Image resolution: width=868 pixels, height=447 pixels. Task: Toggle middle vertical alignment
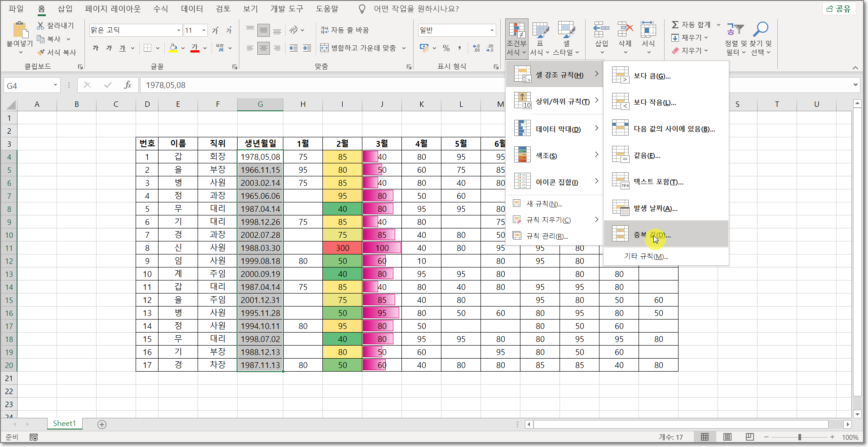click(x=264, y=30)
